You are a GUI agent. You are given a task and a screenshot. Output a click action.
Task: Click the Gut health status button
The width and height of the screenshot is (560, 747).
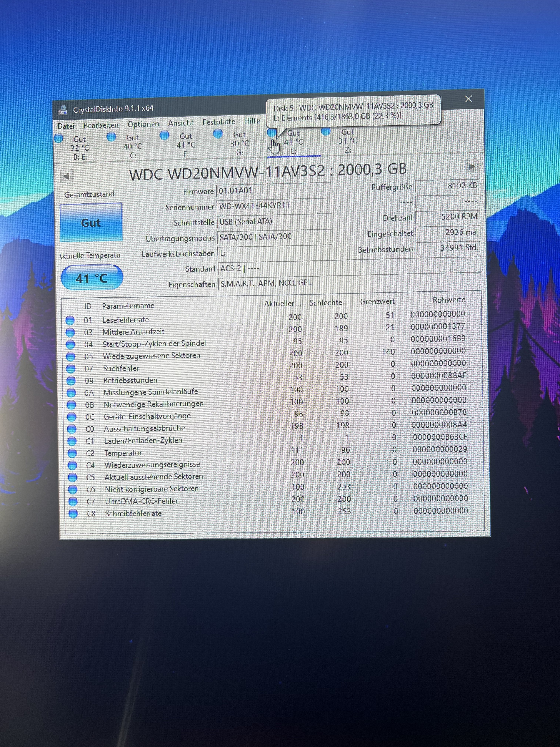pos(91,223)
